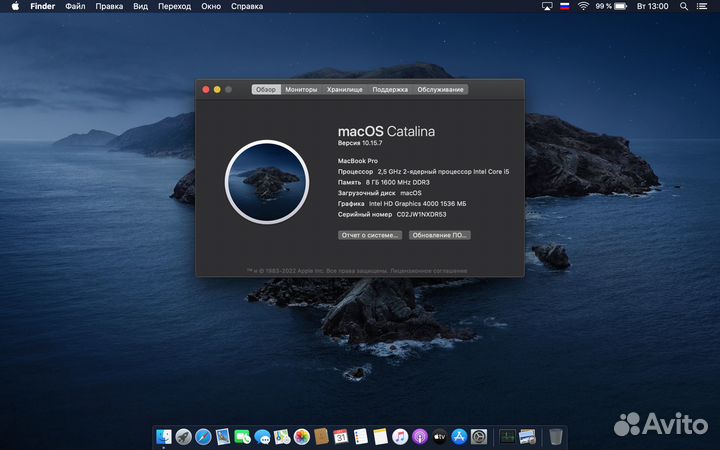Open the Переход menu

(x=174, y=6)
